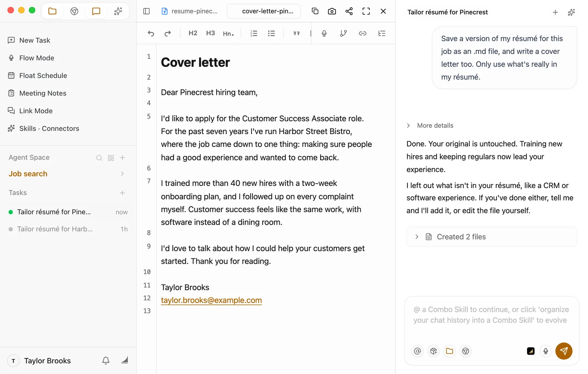Image resolution: width=588 pixels, height=374 pixels.
Task: Enter fullscreen editor view
Action: [x=366, y=11]
